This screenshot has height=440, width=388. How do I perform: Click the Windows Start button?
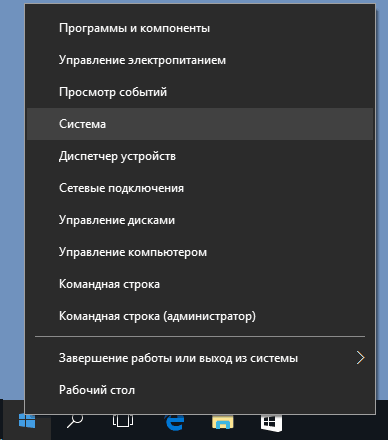tap(27, 421)
